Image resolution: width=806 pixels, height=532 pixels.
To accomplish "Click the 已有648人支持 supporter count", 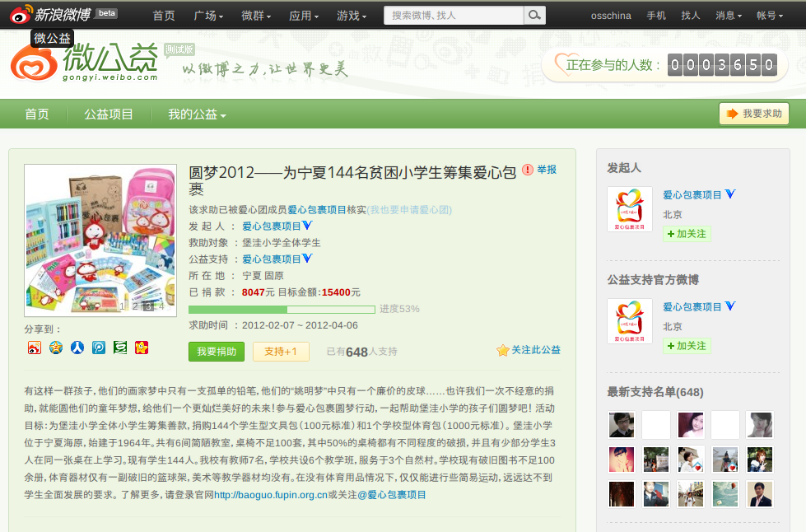I will pyautogui.click(x=362, y=352).
